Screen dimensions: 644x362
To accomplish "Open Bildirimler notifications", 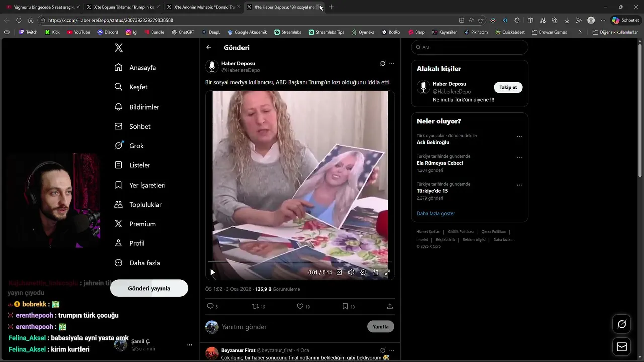I will click(137, 107).
